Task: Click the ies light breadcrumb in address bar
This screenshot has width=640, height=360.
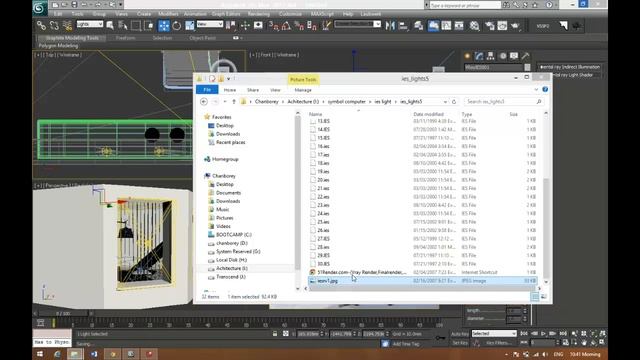Action: click(x=383, y=102)
